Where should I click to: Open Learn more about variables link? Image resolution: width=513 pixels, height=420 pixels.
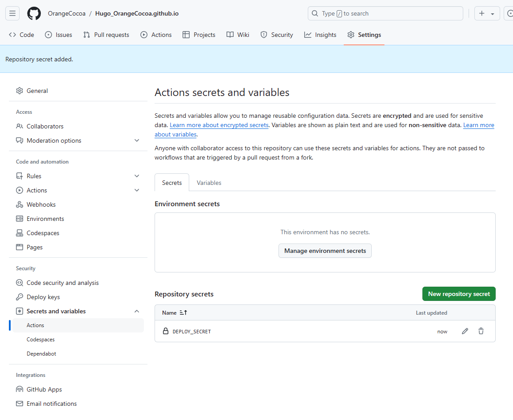479,125
